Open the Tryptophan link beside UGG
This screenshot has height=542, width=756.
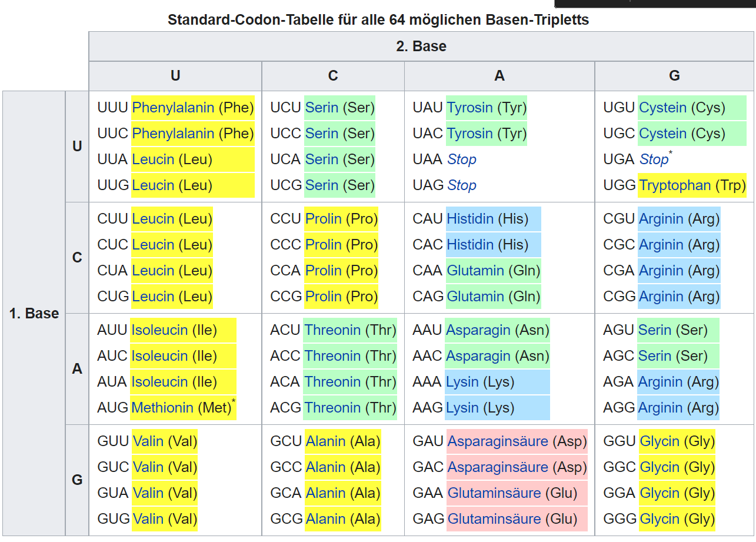pyautogui.click(x=675, y=185)
